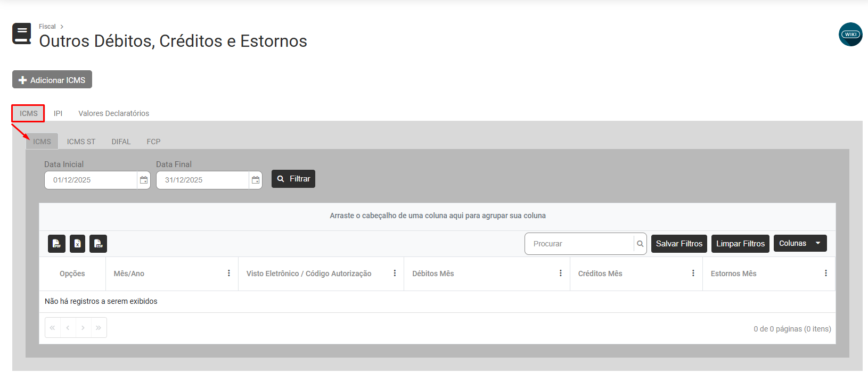This screenshot has height=381, width=868.
Task: Expand the Colunas dropdown
Action: [800, 243]
